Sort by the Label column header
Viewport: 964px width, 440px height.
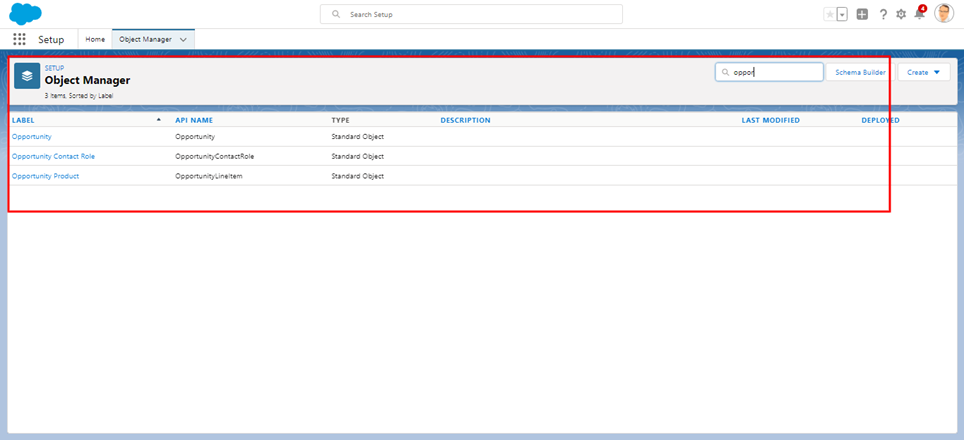point(23,120)
